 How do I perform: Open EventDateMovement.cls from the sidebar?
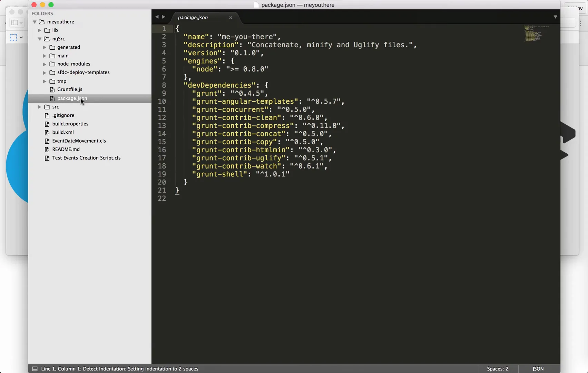click(79, 141)
